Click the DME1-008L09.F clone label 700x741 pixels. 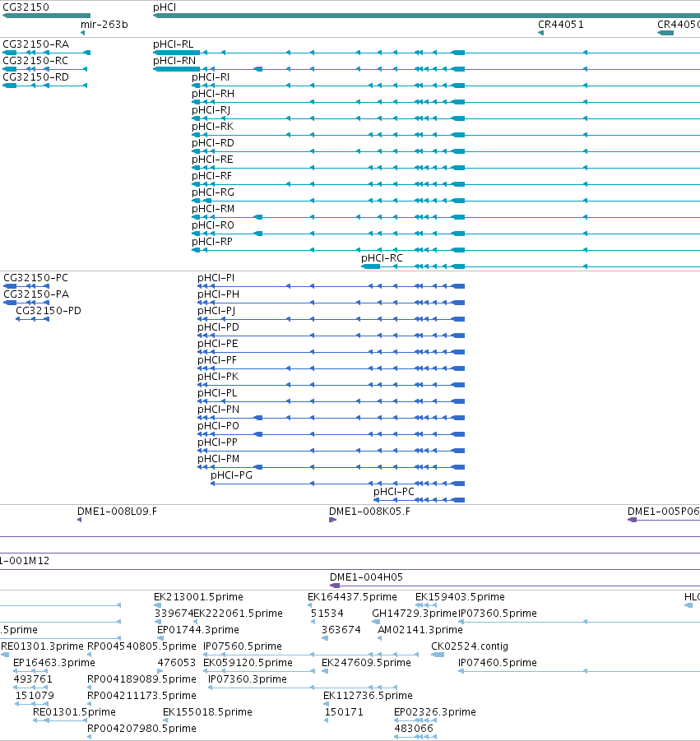click(118, 512)
